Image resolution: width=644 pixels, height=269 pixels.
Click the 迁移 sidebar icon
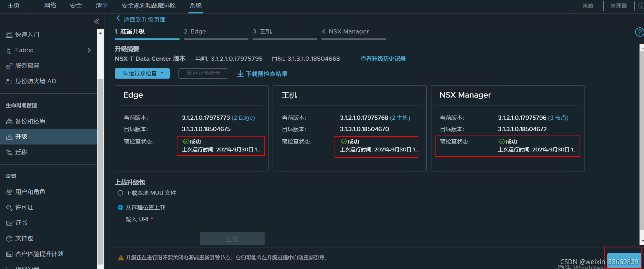(x=9, y=152)
